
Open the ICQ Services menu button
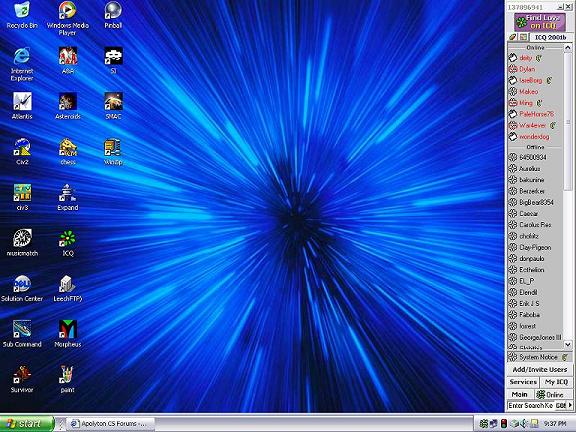tap(523, 382)
